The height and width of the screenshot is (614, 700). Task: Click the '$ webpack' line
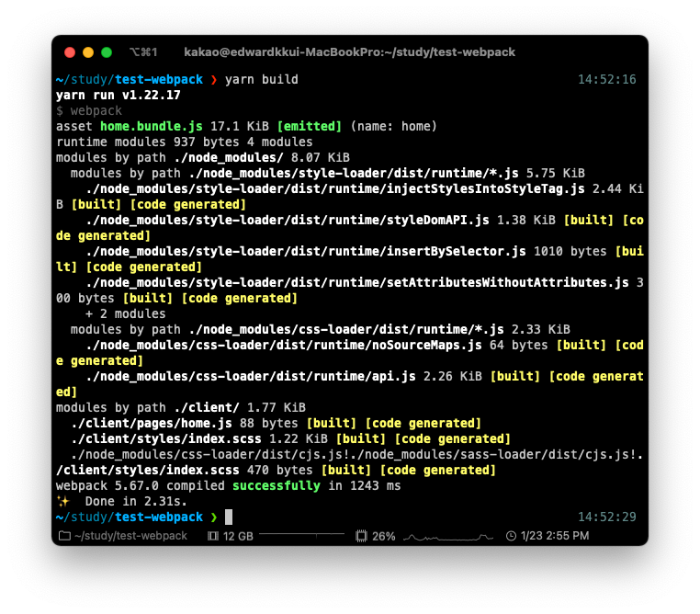tap(89, 110)
